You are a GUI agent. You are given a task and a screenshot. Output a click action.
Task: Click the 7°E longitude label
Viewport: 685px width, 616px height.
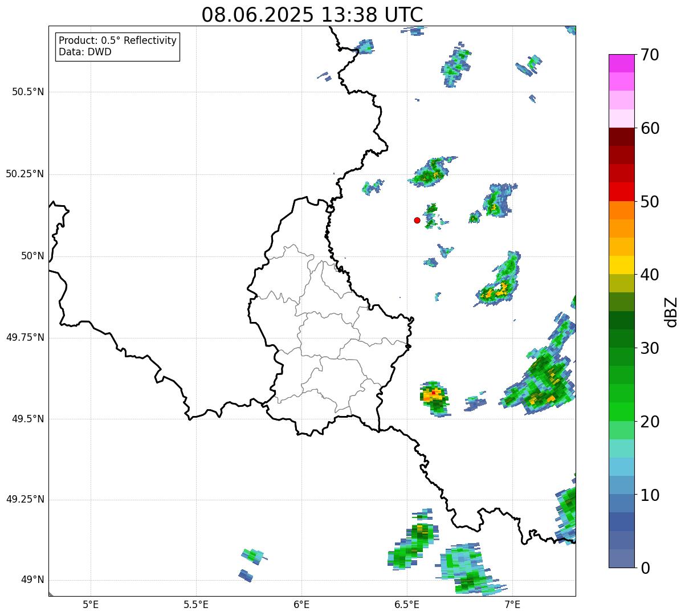click(x=512, y=604)
